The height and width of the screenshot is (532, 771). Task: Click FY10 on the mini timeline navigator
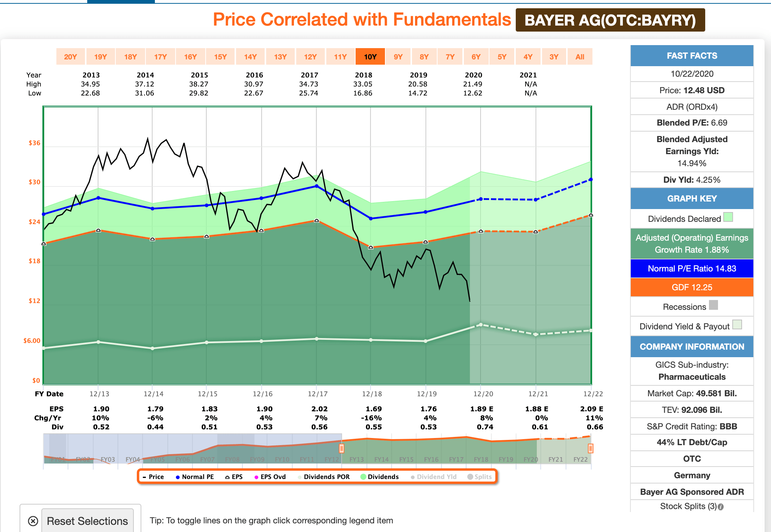(282, 459)
